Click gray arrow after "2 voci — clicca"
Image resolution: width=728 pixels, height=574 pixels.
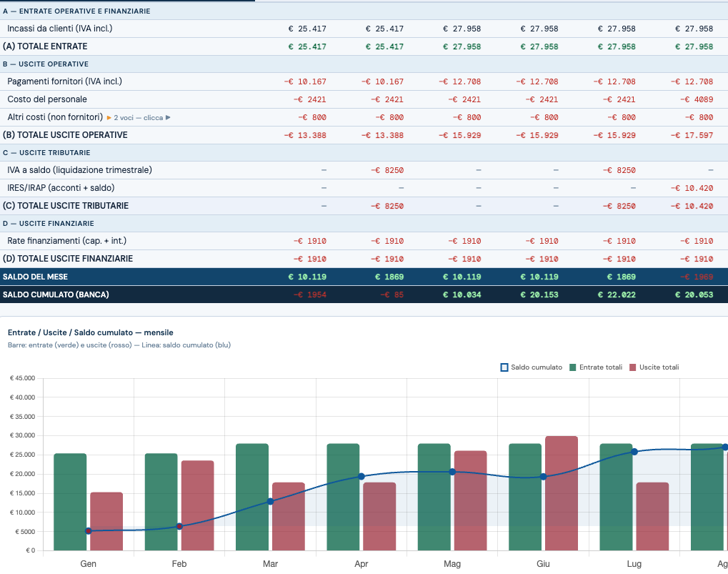(168, 118)
